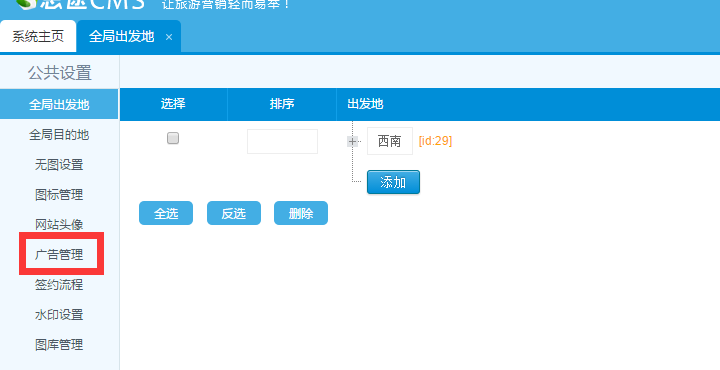Screen dimensions: 720x370
Task: Open 水印设置 in the sidebar
Action: [59, 314]
